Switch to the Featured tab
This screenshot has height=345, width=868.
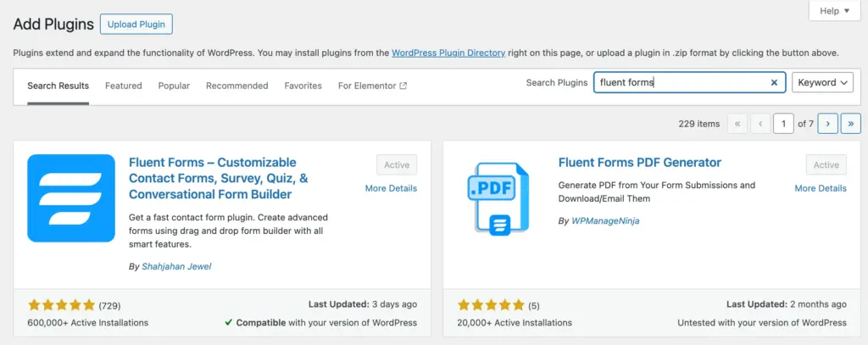tap(124, 86)
